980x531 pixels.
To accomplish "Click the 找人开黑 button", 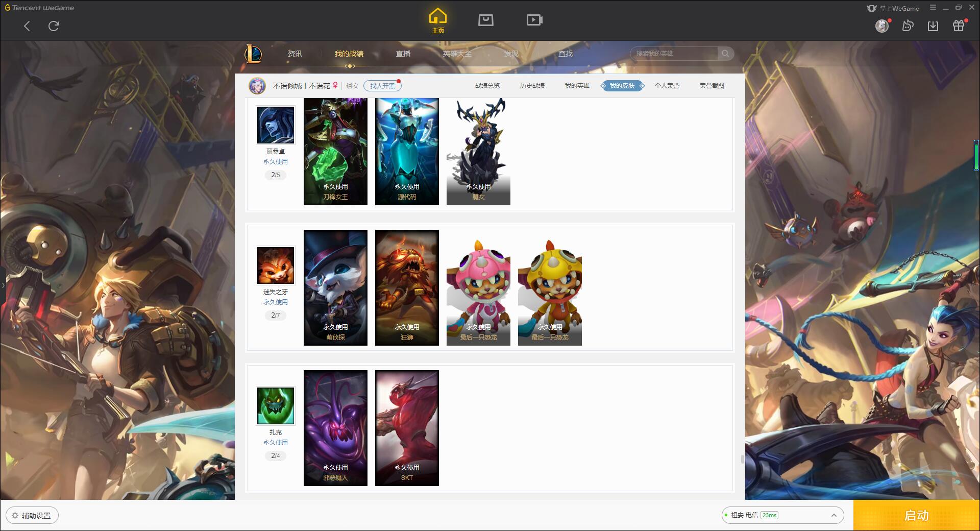I will tap(382, 86).
